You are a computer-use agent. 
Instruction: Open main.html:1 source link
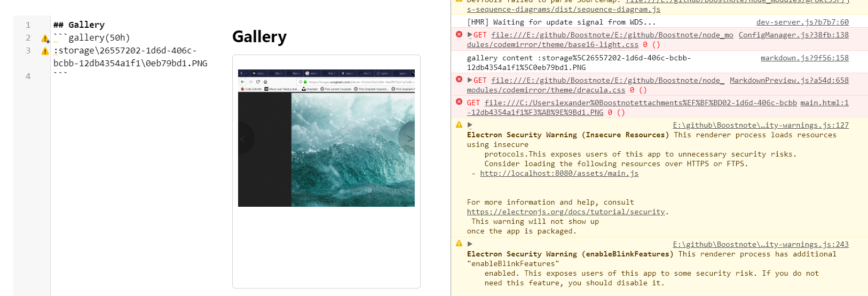click(824, 103)
